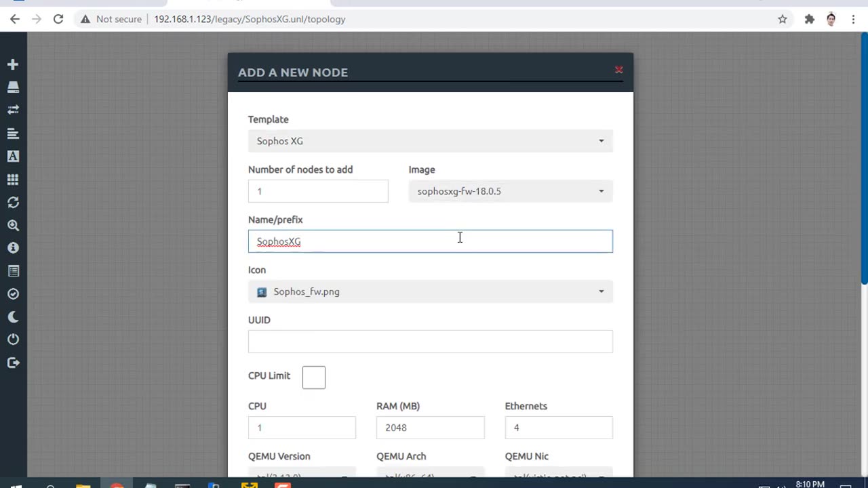Viewport: 868px width, 488px height.
Task: Toggle Night mode moon icon
Action: [x=13, y=317]
